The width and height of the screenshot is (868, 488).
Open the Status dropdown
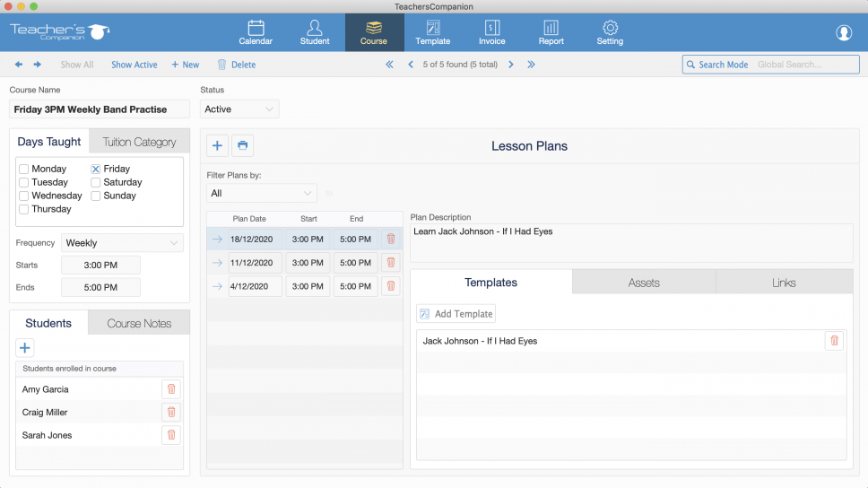click(x=239, y=109)
